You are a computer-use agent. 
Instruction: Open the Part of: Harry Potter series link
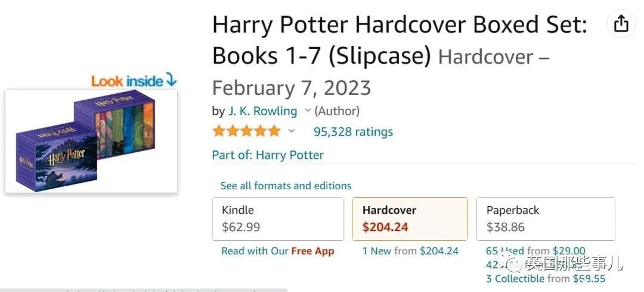268,155
